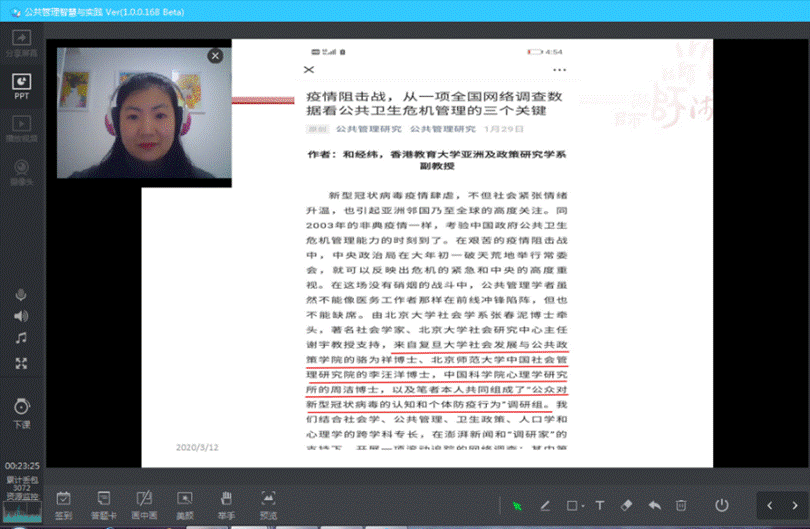Select the eraser tool
Viewport: 810px width, 529px height.
click(x=627, y=506)
